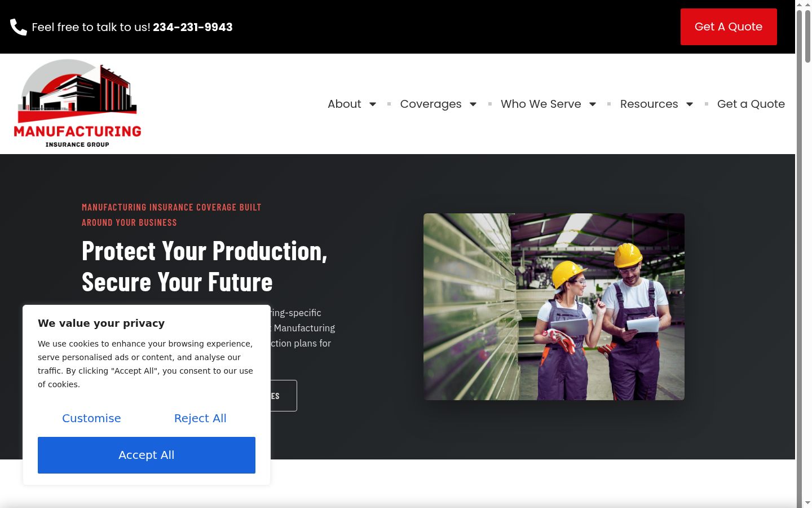Expand the Who We Serve dropdown arrow
The height and width of the screenshot is (508, 812).
593,104
